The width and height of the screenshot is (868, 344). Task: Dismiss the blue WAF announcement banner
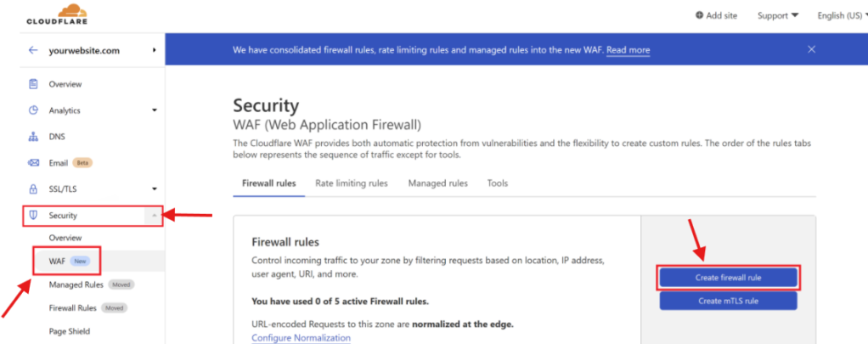[811, 50]
